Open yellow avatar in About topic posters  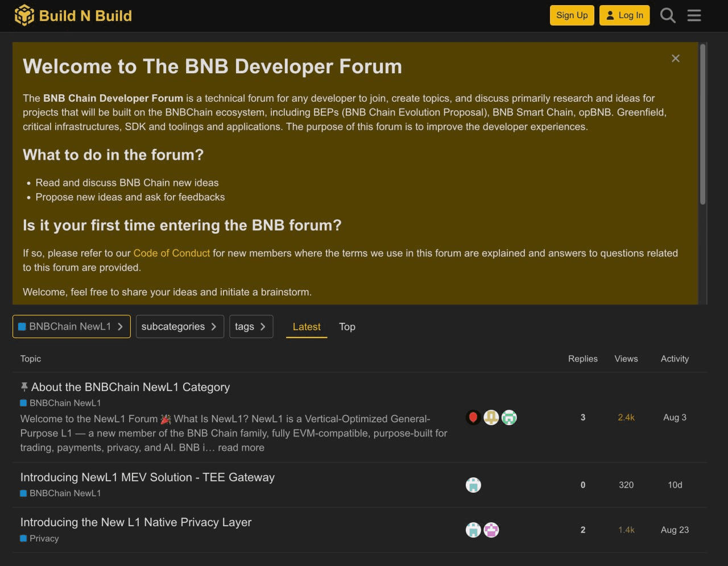491,418
